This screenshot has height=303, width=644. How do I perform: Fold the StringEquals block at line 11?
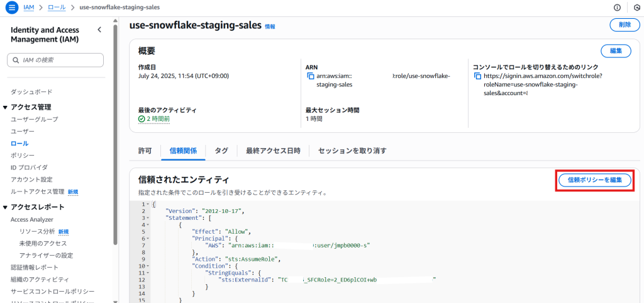click(x=148, y=273)
